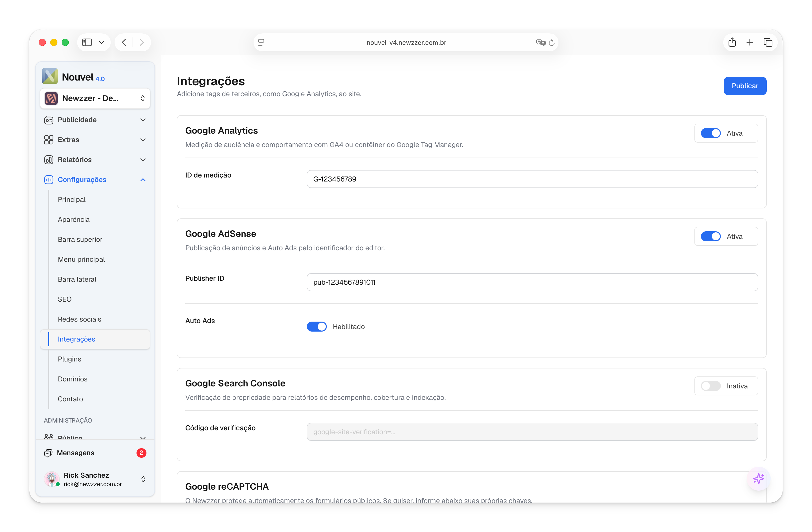Click the Nouvel logo icon
812x532 pixels.
pos(50,76)
